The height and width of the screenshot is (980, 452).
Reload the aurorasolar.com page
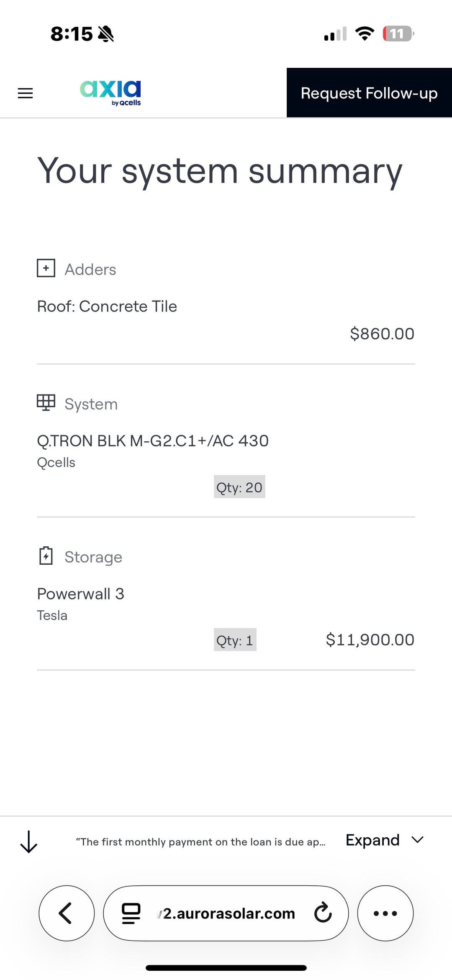tap(323, 913)
